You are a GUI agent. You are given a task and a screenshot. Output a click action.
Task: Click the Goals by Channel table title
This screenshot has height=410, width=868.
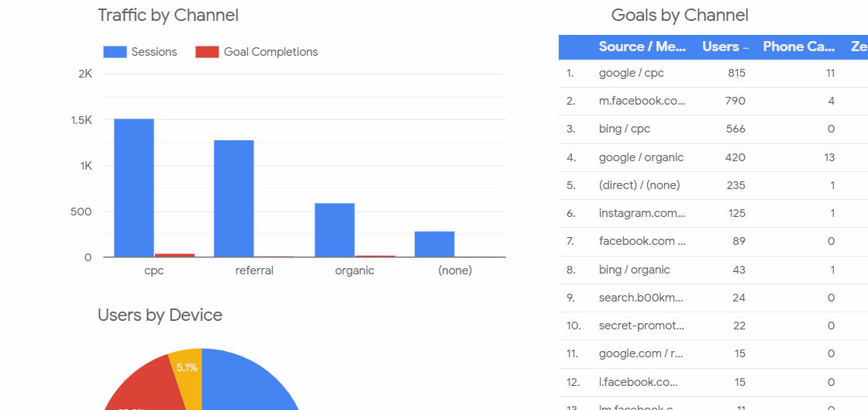pyautogui.click(x=680, y=16)
